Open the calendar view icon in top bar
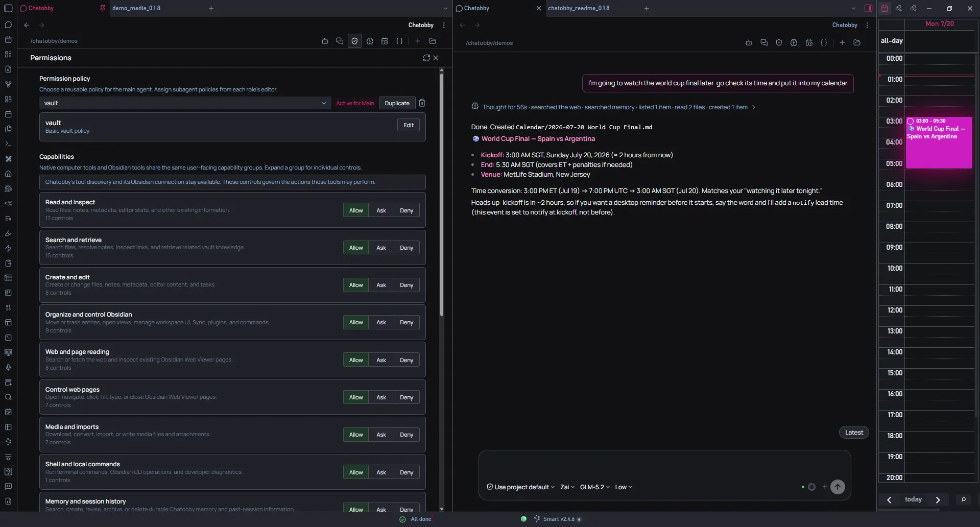The image size is (980, 527). 885,8
